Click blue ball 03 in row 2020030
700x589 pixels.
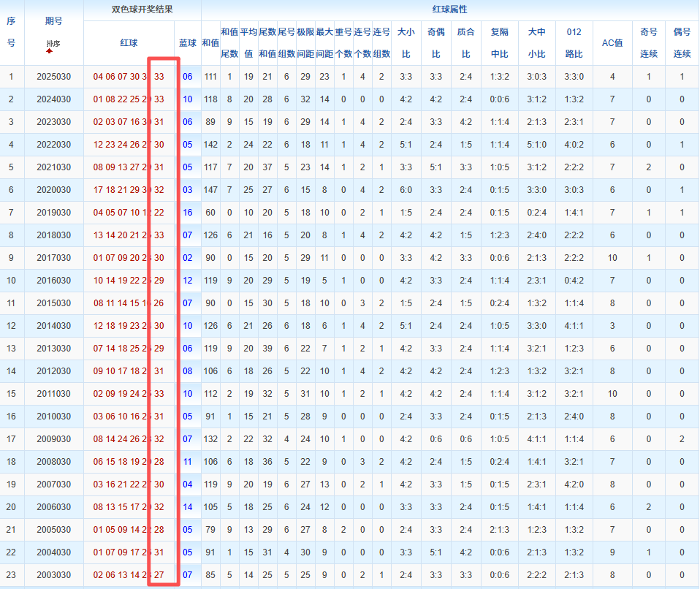click(x=188, y=190)
